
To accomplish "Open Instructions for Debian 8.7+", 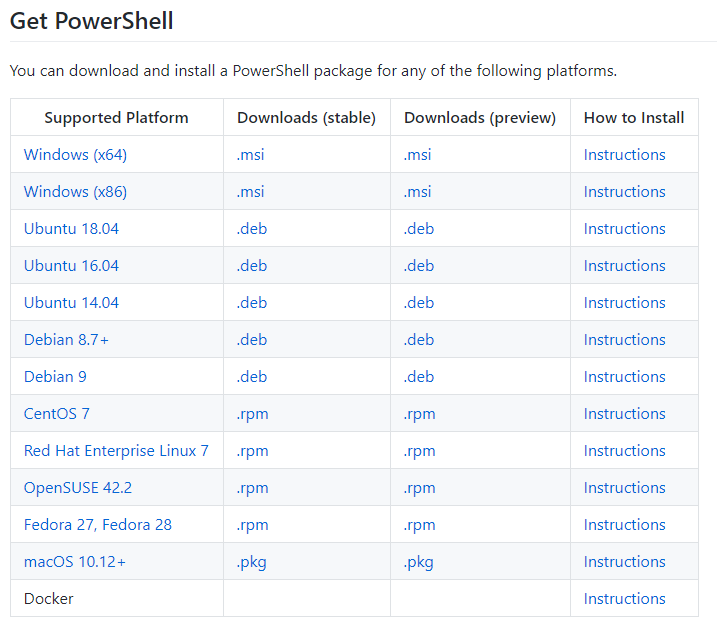I will click(x=625, y=340).
